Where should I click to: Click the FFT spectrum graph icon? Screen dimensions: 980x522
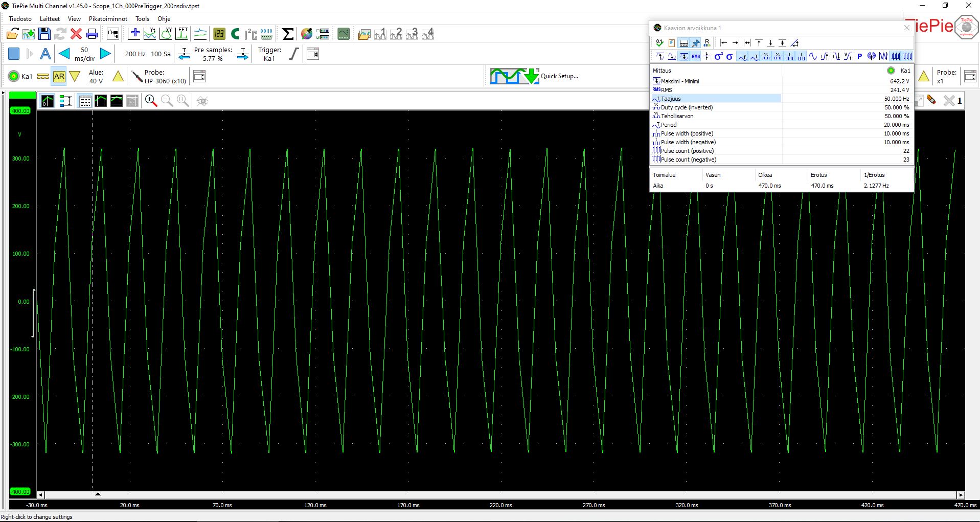[182, 34]
